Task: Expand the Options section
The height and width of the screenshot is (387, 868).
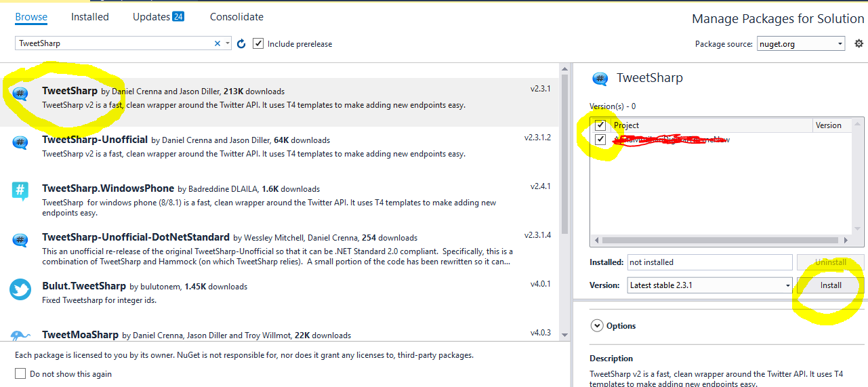Action: 597,326
